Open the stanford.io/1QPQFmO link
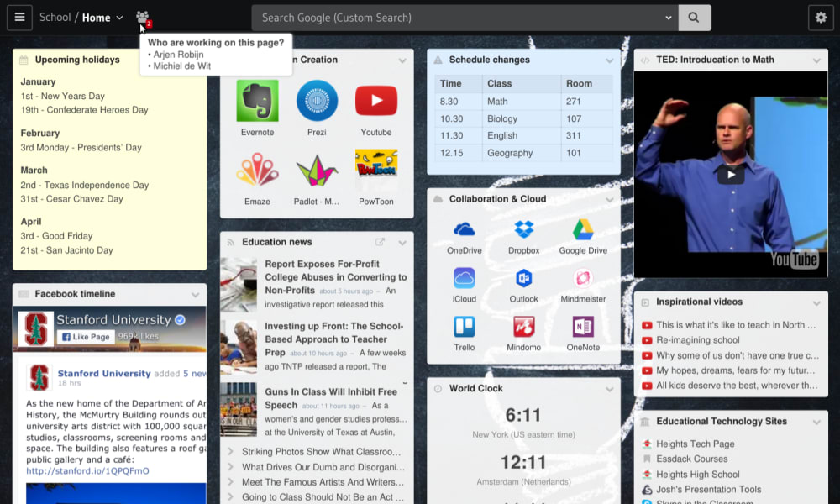This screenshot has height=504, width=840. 88,470
